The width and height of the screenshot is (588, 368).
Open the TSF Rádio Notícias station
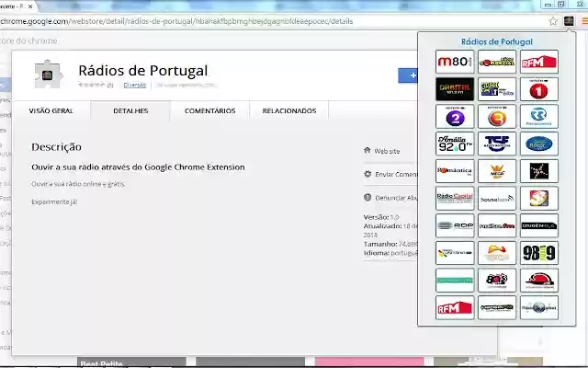(497, 144)
